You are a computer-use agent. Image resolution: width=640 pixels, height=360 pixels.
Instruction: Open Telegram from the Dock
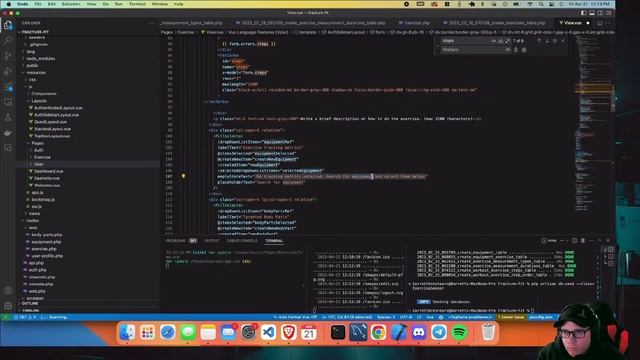click(x=439, y=332)
